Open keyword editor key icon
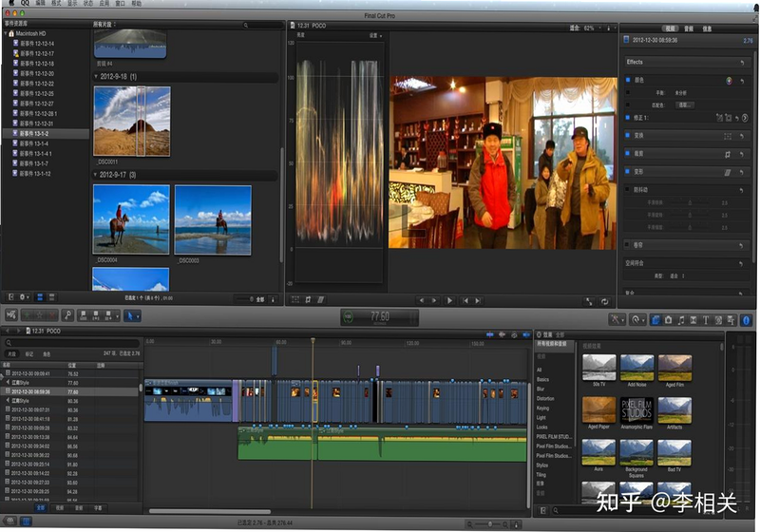 click(67, 315)
